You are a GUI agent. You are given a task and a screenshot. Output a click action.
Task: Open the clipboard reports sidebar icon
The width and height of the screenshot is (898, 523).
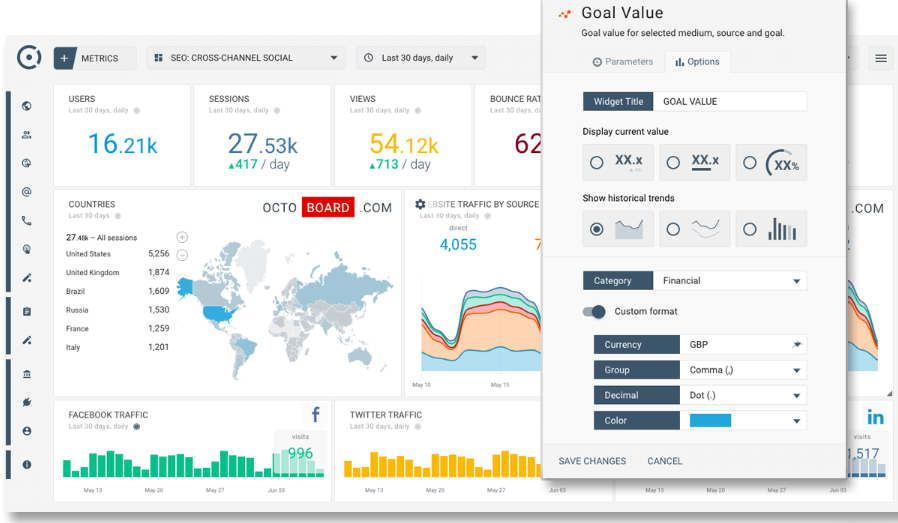pos(26,312)
